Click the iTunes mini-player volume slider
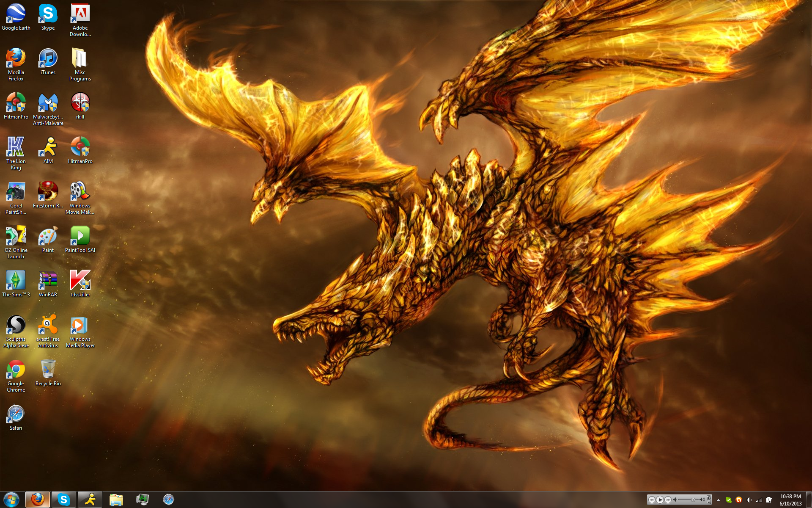This screenshot has width=812, height=508. pos(688,500)
